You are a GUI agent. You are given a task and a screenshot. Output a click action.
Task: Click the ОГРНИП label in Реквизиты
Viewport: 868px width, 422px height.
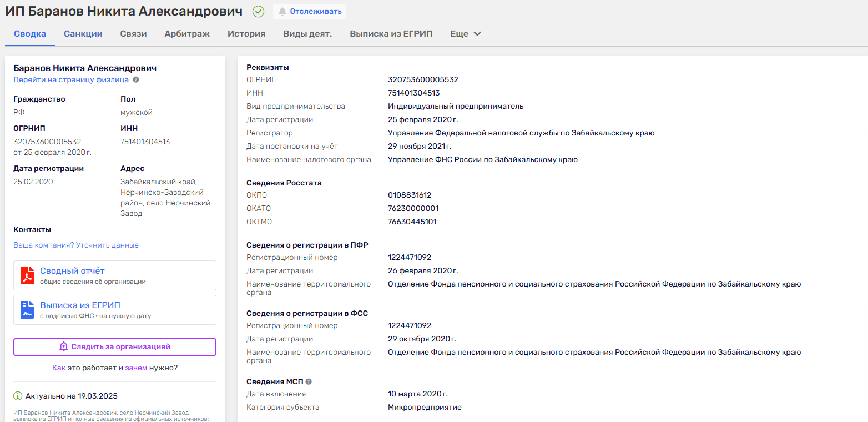click(261, 80)
